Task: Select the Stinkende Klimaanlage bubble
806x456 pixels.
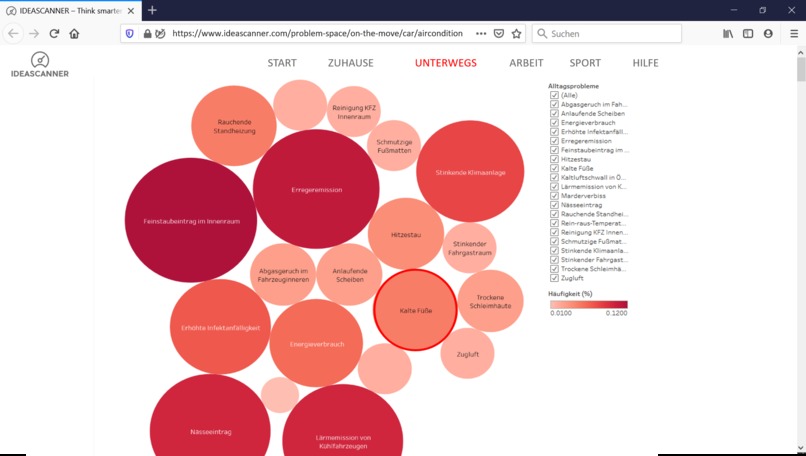Action: [x=470, y=172]
